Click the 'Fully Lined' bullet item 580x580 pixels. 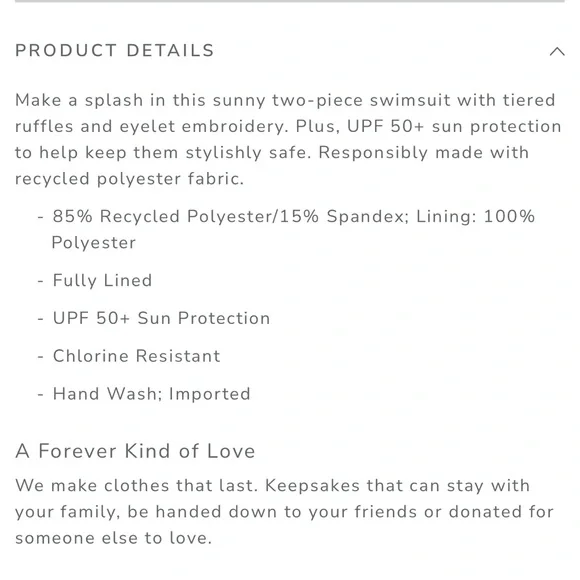click(x=102, y=280)
